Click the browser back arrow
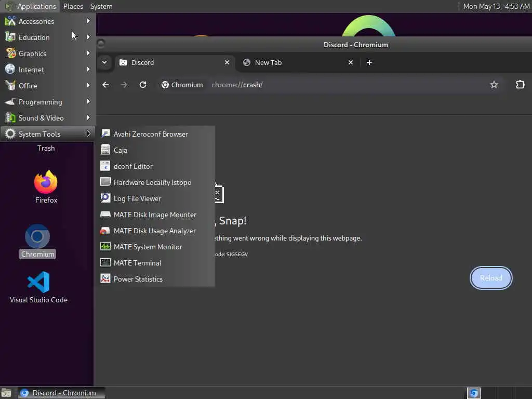 coord(105,85)
